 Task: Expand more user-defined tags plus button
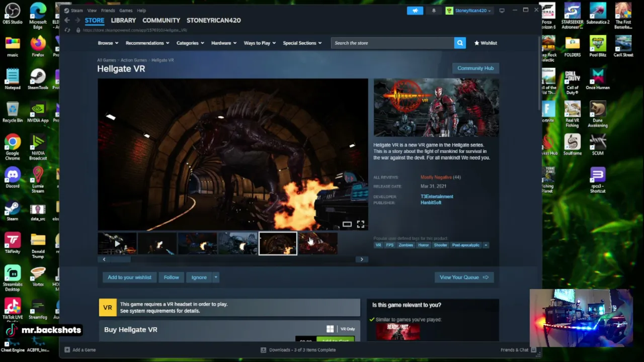pyautogui.click(x=486, y=245)
